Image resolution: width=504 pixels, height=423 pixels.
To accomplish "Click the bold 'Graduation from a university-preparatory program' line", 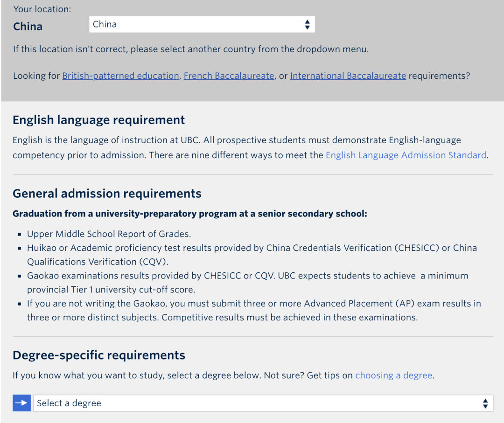I will [190, 214].
